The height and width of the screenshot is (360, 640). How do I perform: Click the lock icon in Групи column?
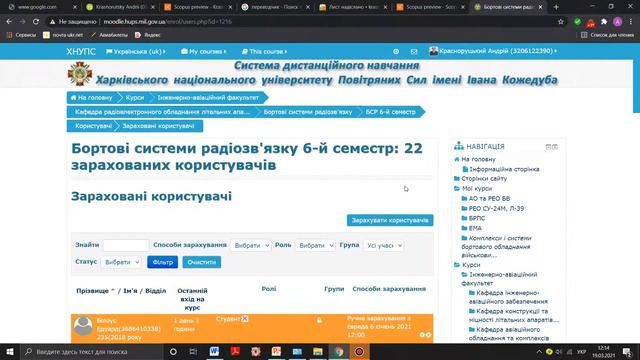(x=319, y=321)
